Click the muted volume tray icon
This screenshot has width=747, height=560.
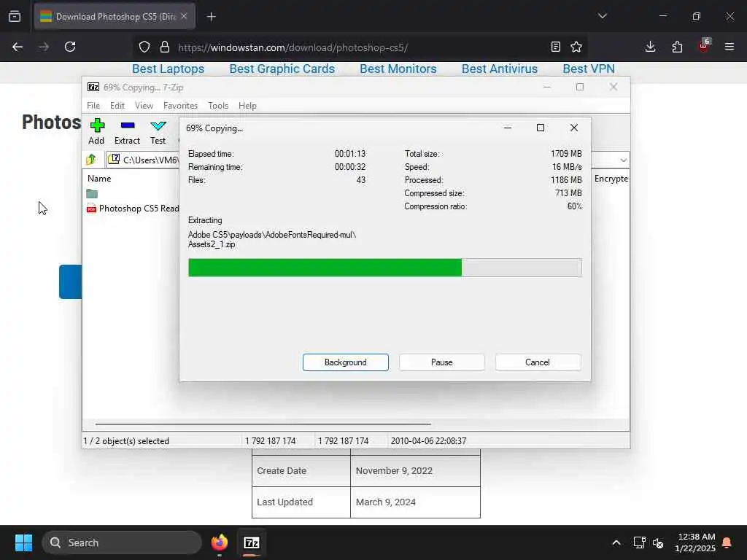tap(658, 542)
